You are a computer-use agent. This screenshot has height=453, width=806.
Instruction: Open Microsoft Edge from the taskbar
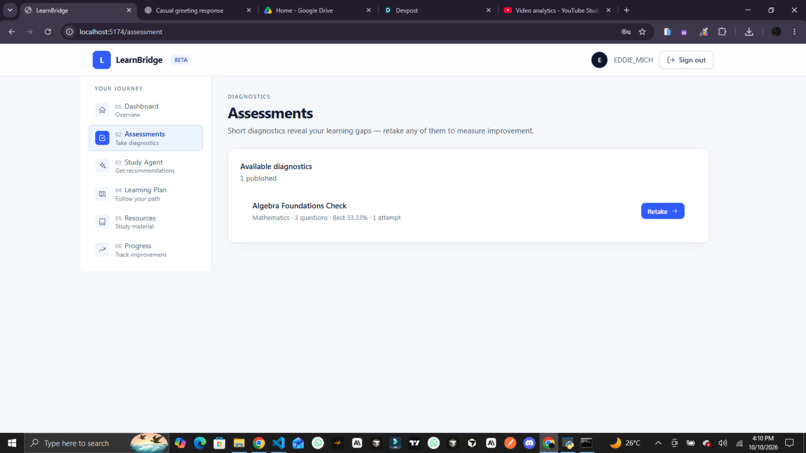[199, 443]
